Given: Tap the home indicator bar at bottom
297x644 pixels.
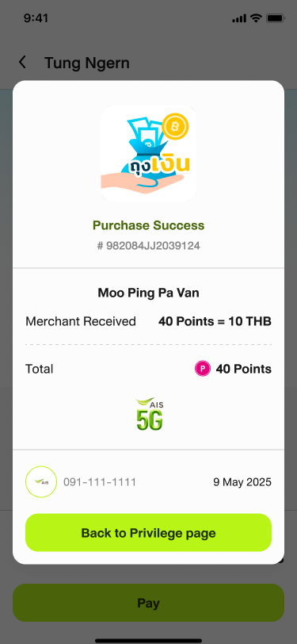Looking at the screenshot, I should click(149, 640).
